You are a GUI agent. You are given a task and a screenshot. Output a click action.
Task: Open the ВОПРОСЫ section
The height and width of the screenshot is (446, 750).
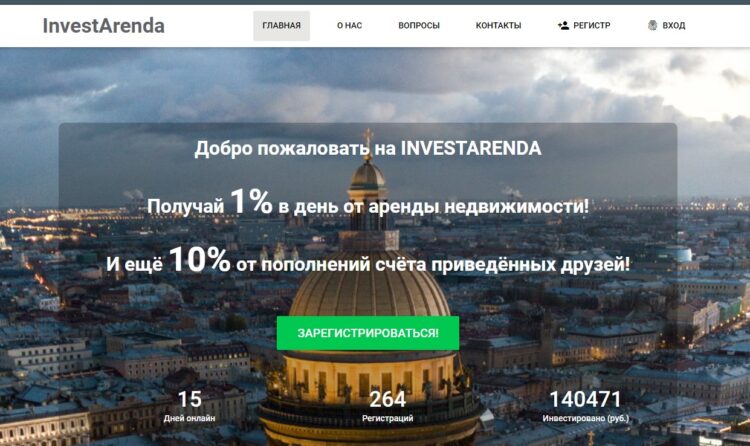[x=419, y=26]
